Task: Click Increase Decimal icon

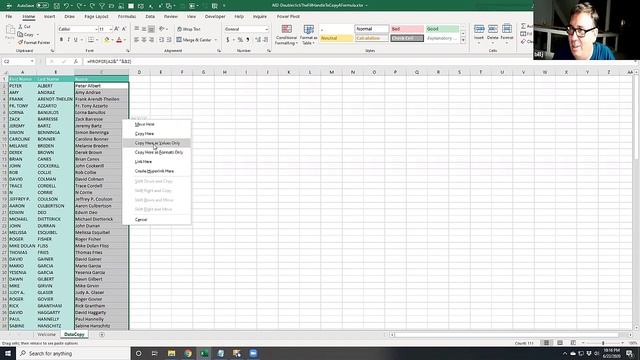Action: pos(258,40)
